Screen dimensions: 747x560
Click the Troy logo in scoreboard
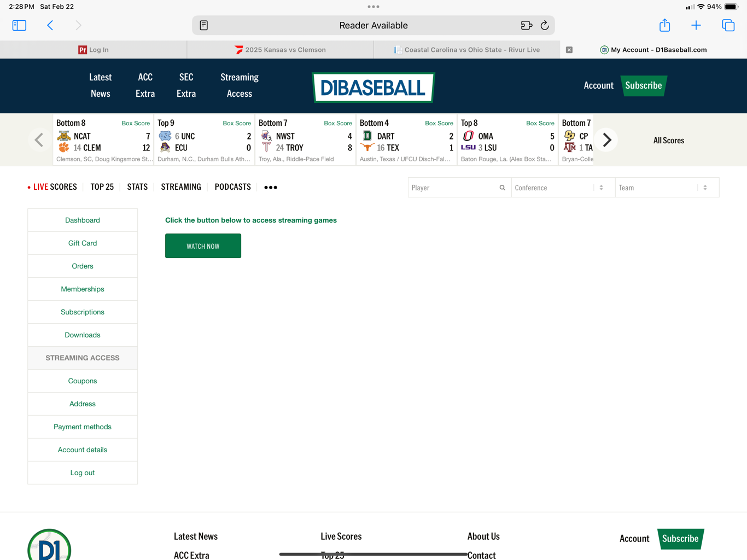[266, 148]
